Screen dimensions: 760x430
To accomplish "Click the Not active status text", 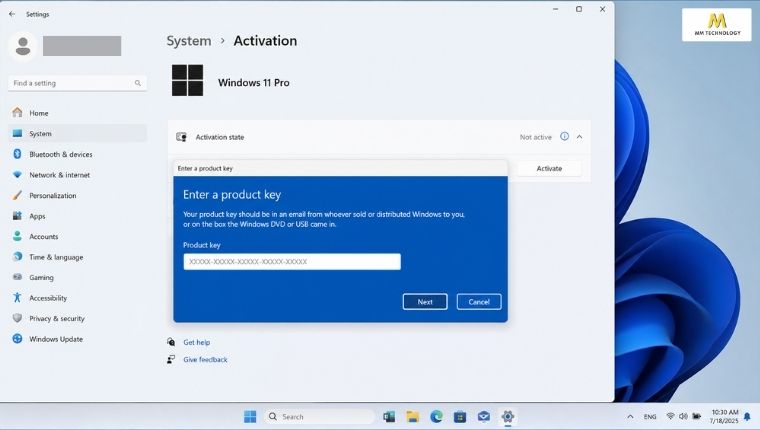I will point(536,137).
